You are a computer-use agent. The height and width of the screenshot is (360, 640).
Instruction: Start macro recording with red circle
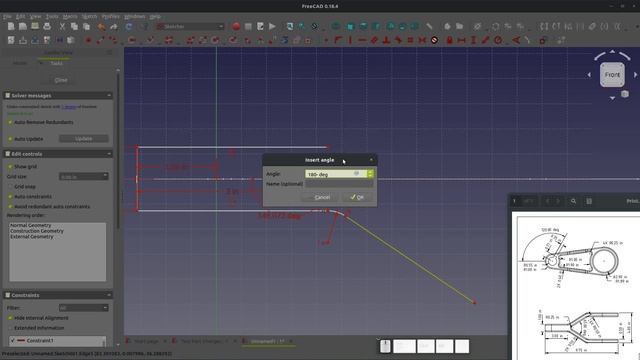coord(236,27)
